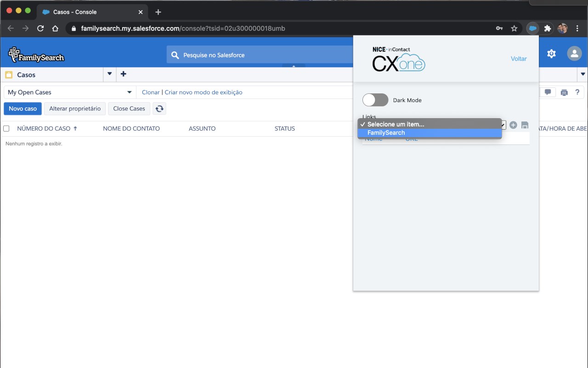Click Criar novo modo de exibição link
This screenshot has width=588, height=368.
[x=204, y=92]
